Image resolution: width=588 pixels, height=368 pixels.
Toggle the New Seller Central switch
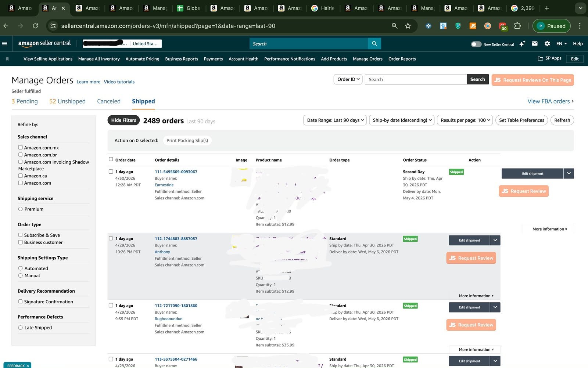click(x=476, y=44)
